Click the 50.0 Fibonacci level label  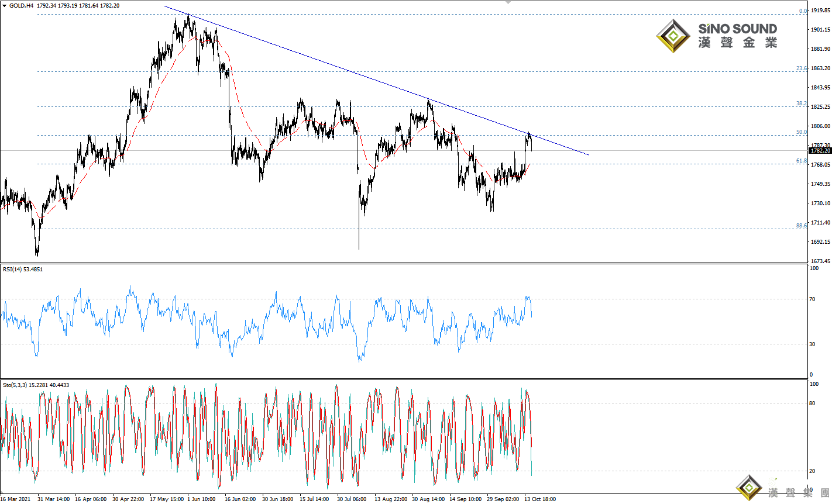point(801,132)
